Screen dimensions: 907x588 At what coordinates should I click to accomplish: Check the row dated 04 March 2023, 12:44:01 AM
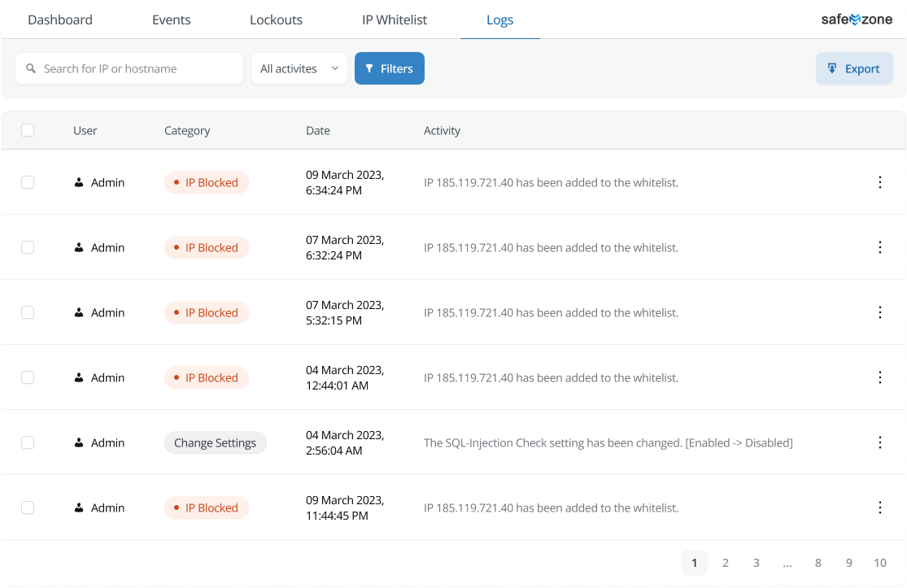[x=28, y=377]
